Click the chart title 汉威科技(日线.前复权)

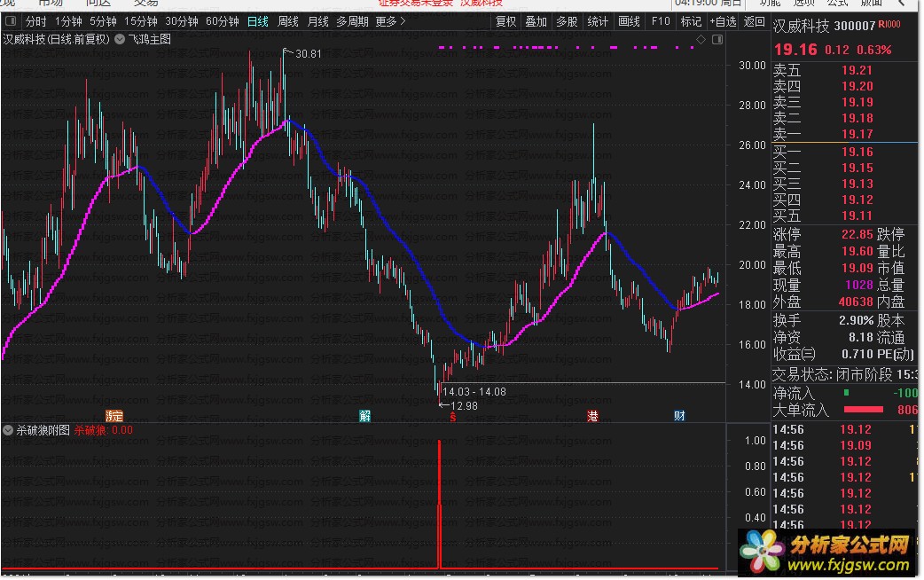pos(57,40)
